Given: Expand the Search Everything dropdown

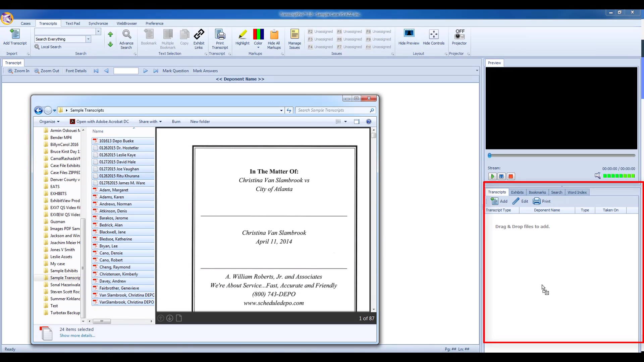Looking at the screenshot, I should 88,39.
